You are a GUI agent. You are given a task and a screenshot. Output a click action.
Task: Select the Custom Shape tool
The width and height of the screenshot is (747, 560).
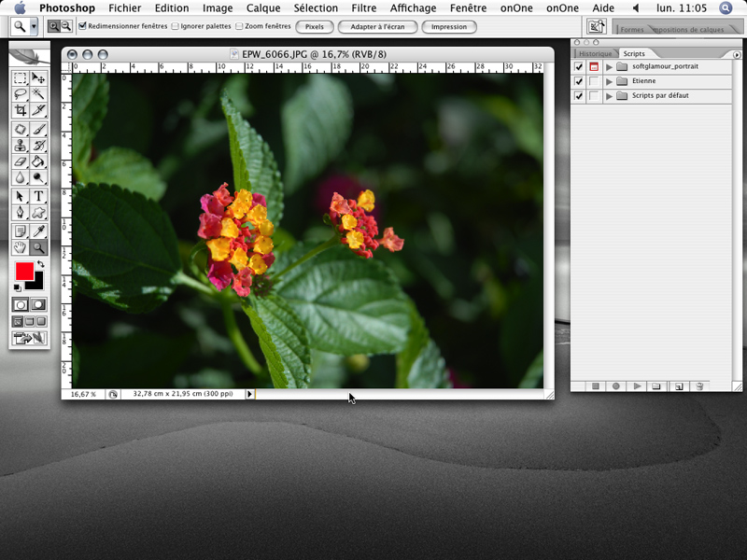38,213
